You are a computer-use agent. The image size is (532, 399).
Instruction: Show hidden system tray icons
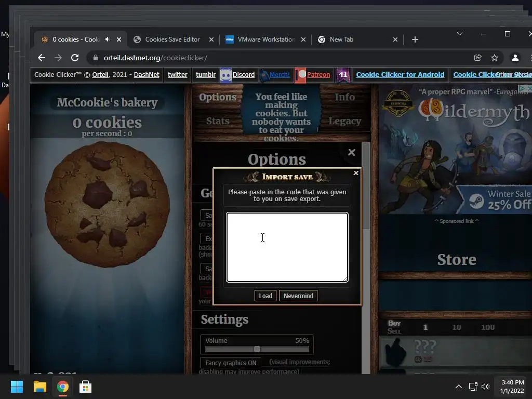[x=458, y=387]
